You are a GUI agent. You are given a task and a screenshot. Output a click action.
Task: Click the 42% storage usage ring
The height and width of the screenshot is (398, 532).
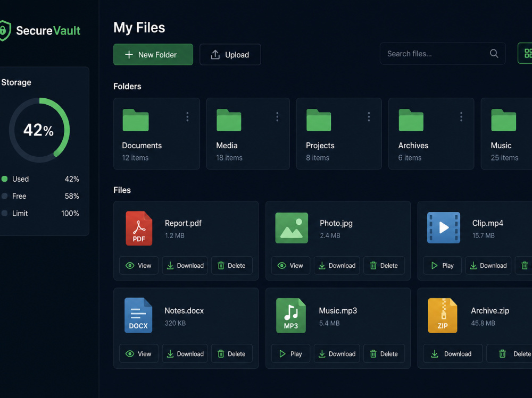click(39, 130)
